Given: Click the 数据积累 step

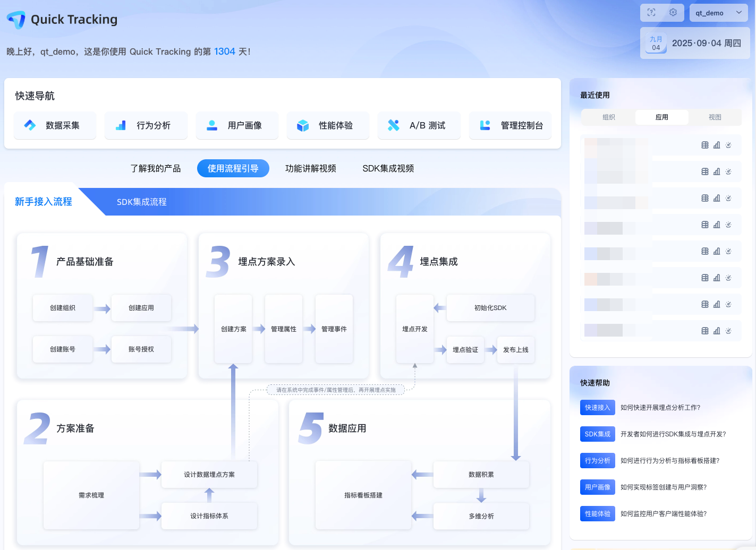Looking at the screenshot, I should tap(481, 475).
